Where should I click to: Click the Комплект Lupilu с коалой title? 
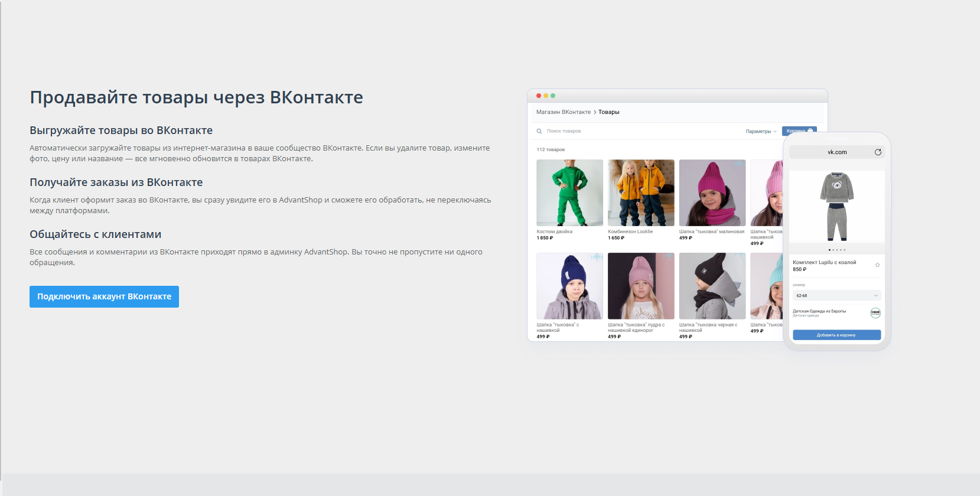pos(824,262)
